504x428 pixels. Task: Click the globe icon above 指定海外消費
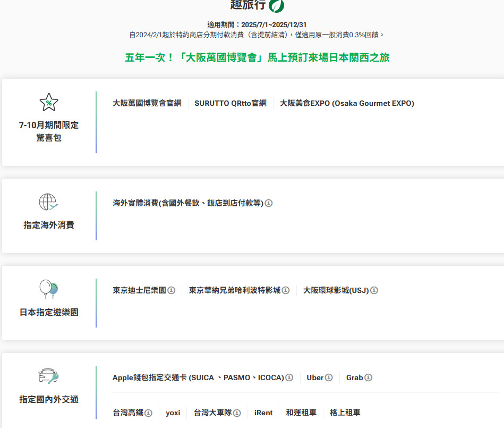coord(48,203)
